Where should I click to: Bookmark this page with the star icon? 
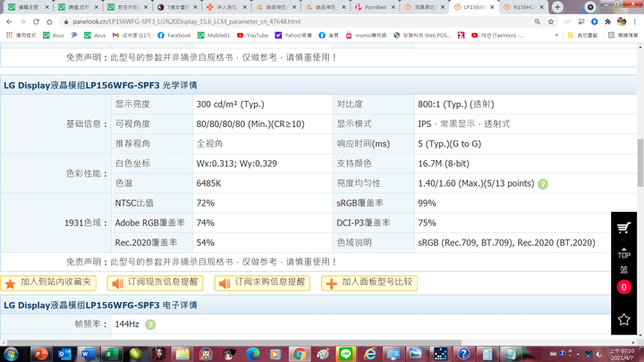point(551,21)
